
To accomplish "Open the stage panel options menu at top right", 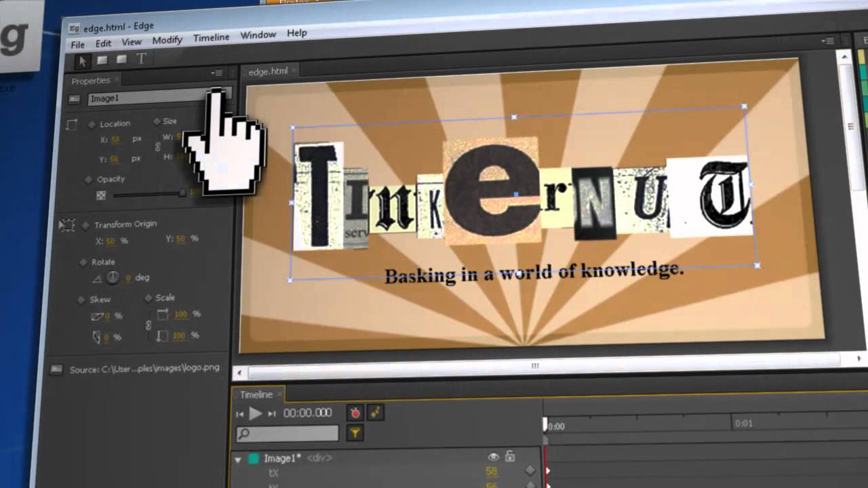I will click(x=827, y=41).
